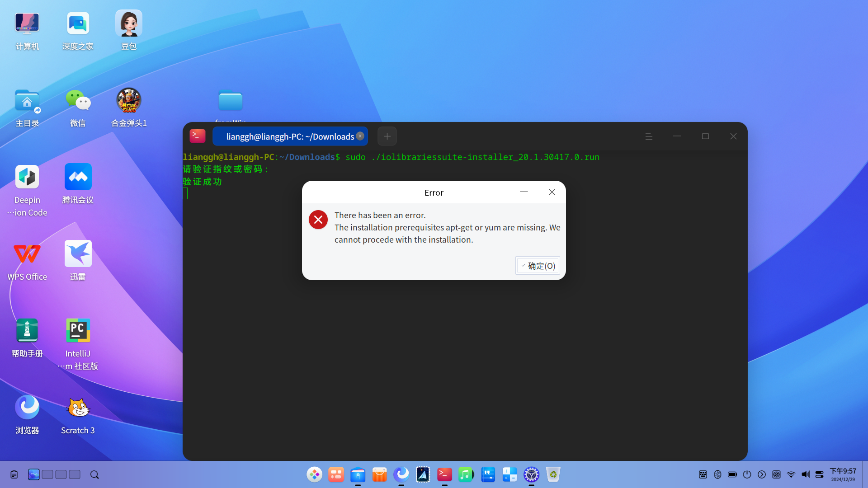This screenshot has width=868, height=488.
Task: Open the trash bin in the dock
Action: [x=553, y=474]
